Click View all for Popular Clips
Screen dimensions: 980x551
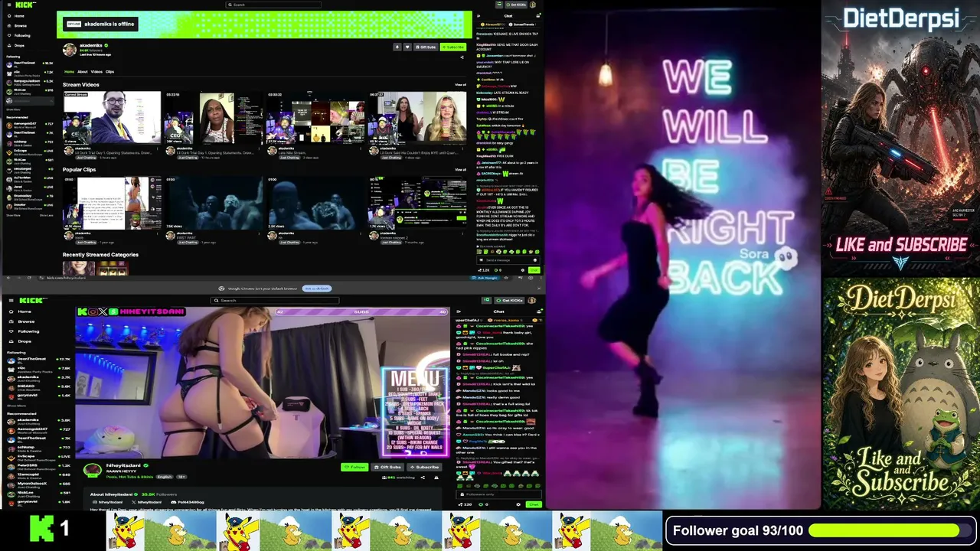pos(460,170)
